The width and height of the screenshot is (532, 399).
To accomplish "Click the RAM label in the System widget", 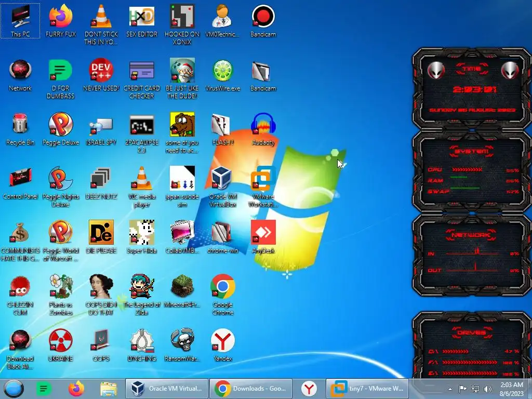I will (x=435, y=180).
